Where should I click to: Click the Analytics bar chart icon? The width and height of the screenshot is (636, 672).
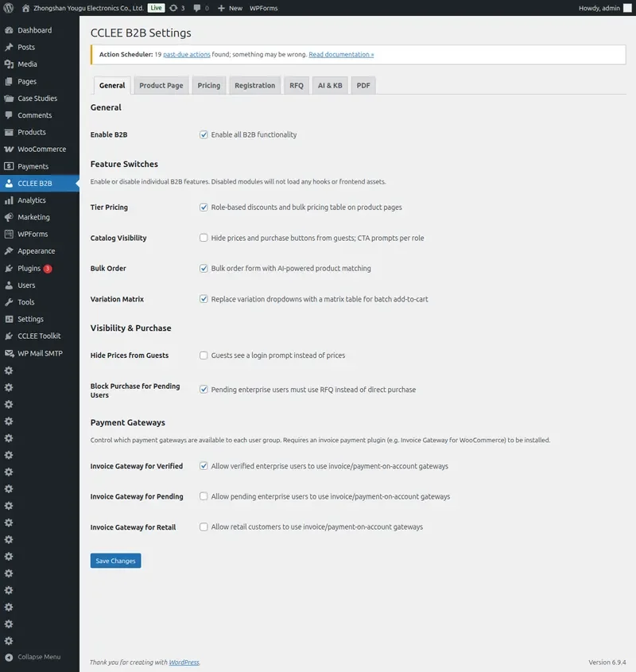(9, 200)
